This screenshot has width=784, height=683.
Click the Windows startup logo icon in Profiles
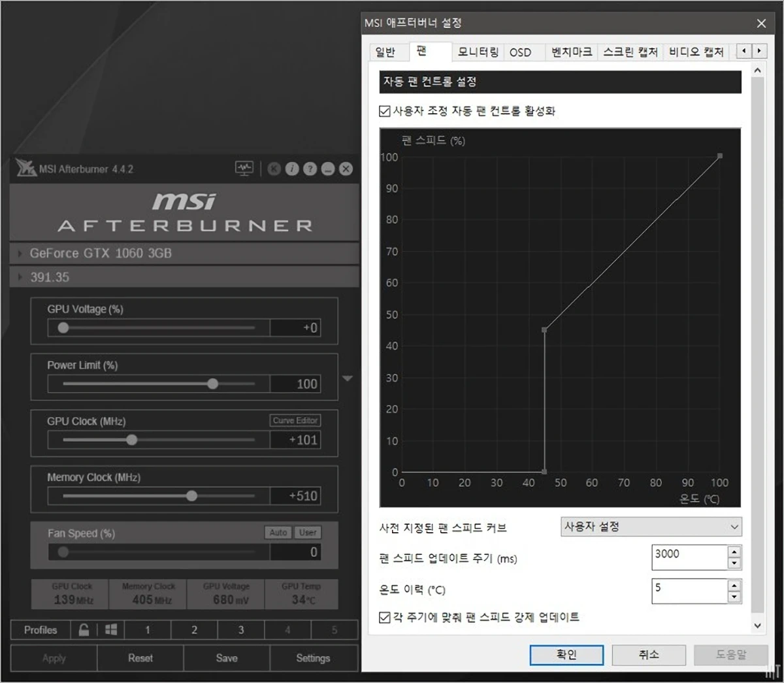tap(111, 629)
